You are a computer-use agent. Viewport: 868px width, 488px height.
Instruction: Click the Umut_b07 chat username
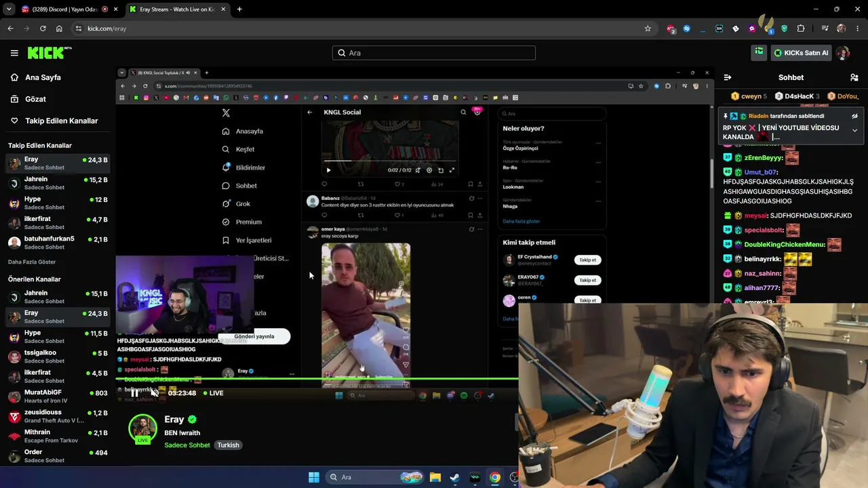pyautogui.click(x=760, y=172)
